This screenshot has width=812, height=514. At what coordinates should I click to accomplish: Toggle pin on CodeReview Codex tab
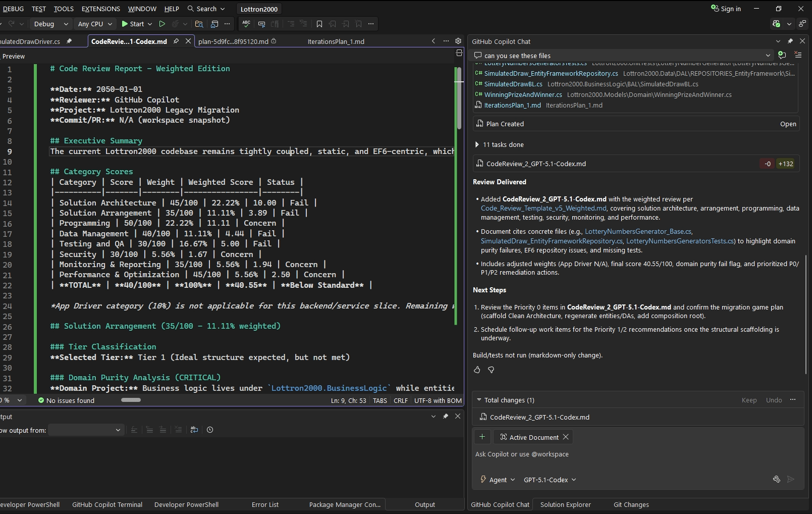tap(176, 41)
